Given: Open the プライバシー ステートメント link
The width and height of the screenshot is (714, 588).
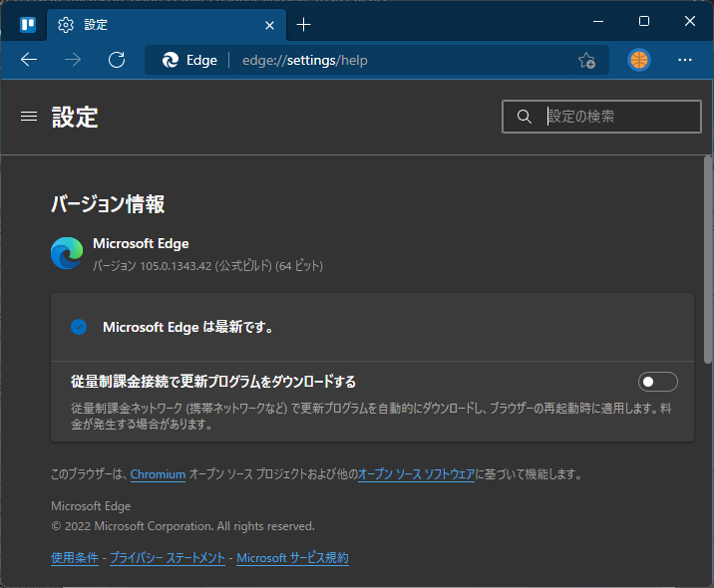Looking at the screenshot, I should click(x=168, y=558).
